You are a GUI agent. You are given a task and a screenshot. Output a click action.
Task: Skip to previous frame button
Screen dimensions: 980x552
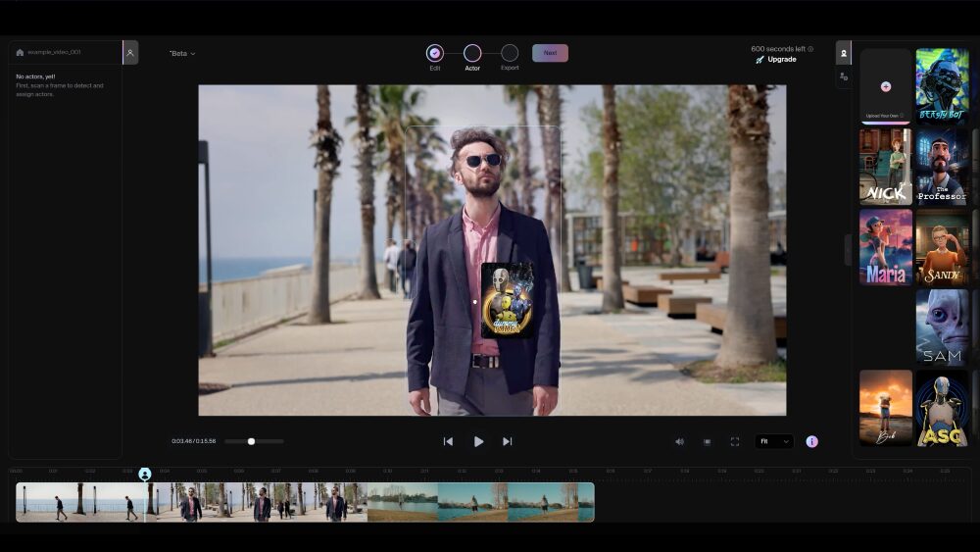(x=448, y=441)
